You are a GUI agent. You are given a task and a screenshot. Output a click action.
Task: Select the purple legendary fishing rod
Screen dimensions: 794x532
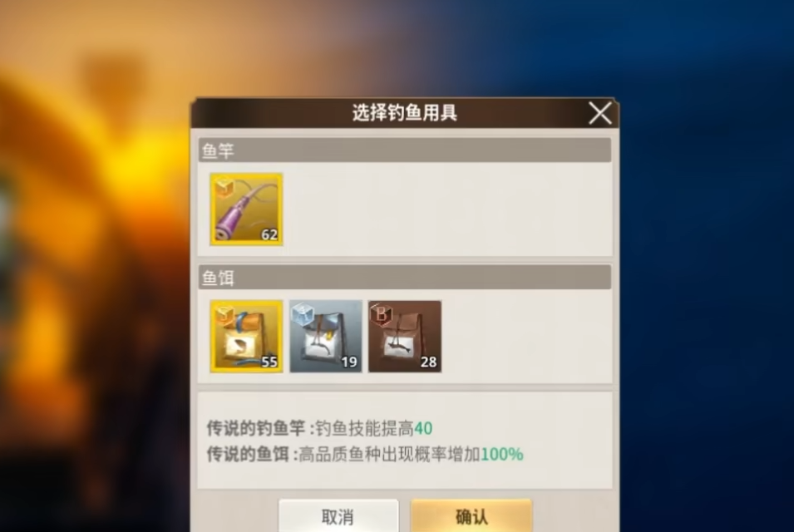click(246, 209)
